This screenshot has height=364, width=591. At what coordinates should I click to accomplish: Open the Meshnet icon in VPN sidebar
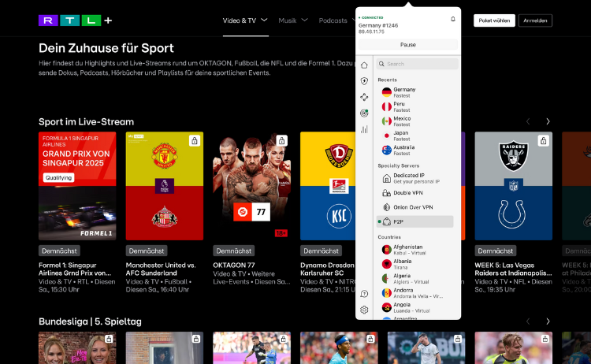tap(364, 97)
